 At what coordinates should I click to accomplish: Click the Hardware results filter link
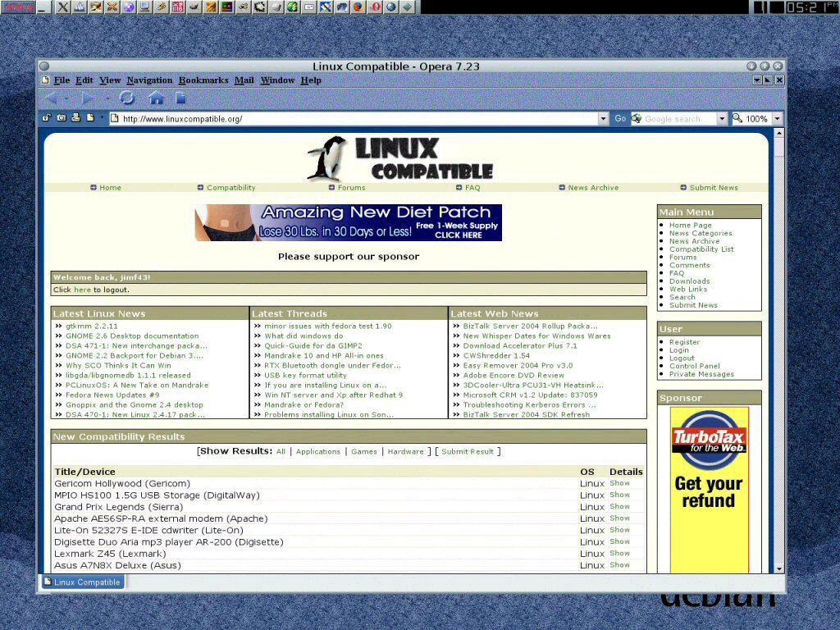click(x=405, y=452)
